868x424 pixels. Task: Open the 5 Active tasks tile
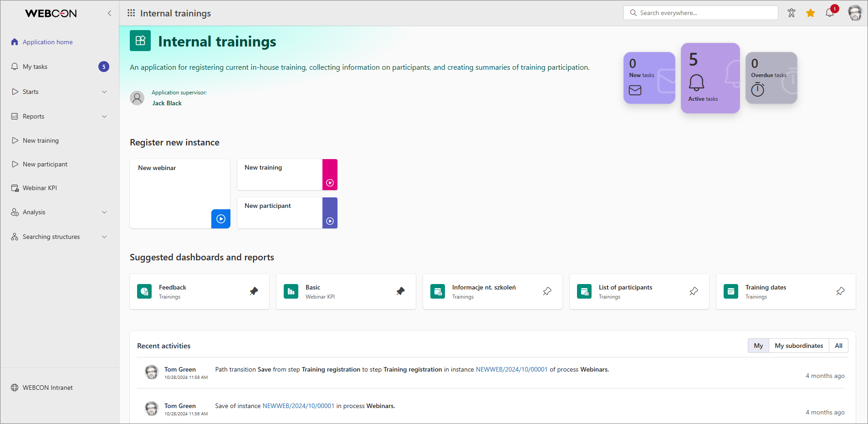pyautogui.click(x=710, y=78)
